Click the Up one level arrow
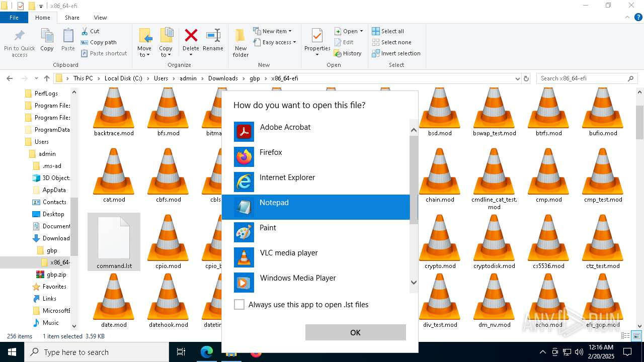The image size is (644, 362). tap(47, 78)
